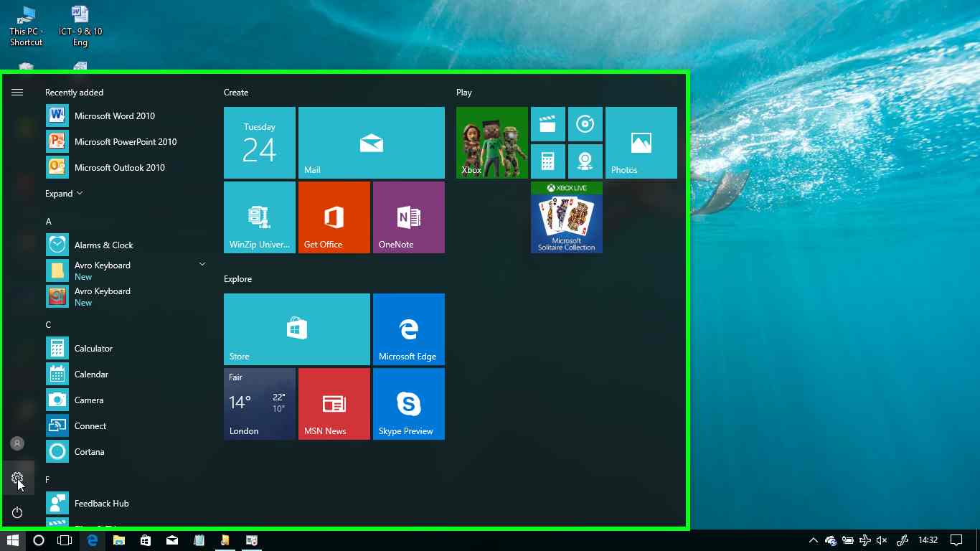Click the cloud sync icon in system tray

[831, 540]
